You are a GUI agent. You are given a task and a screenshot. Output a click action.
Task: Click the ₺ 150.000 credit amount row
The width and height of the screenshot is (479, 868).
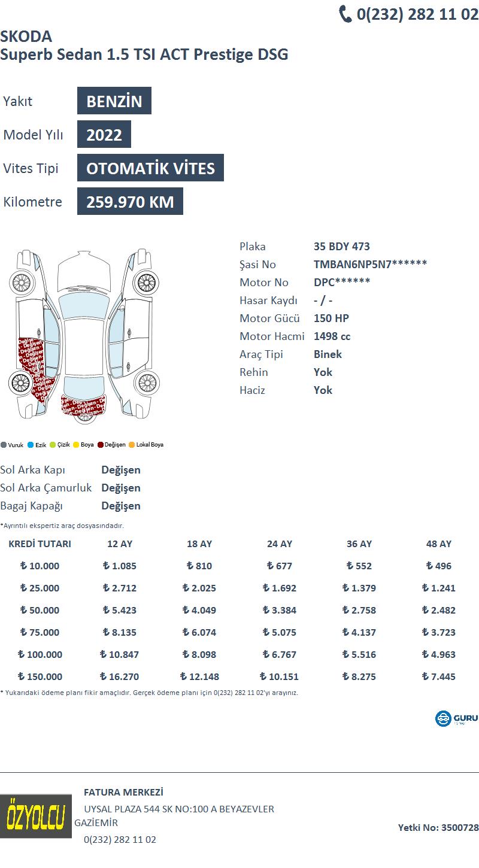click(239, 676)
